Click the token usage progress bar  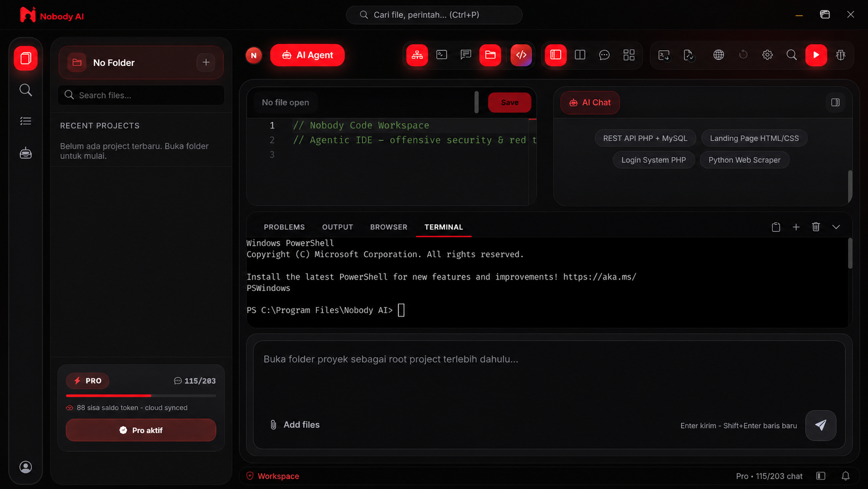pyautogui.click(x=141, y=395)
